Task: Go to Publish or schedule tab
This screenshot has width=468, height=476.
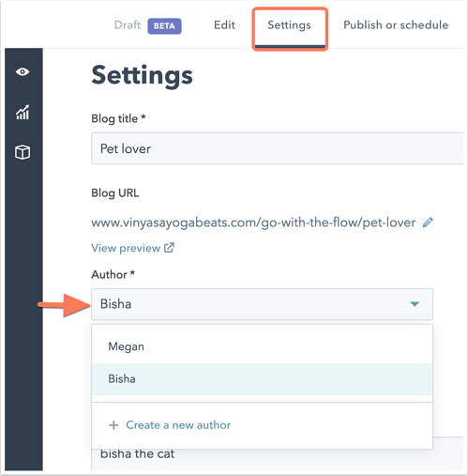Action: (396, 25)
